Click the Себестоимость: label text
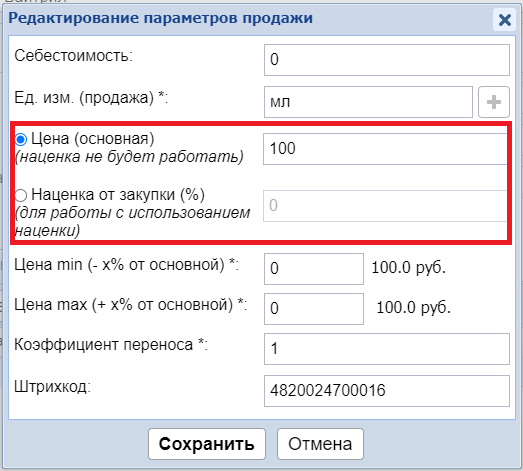Image resolution: width=523 pixels, height=471 pixels. (x=73, y=56)
